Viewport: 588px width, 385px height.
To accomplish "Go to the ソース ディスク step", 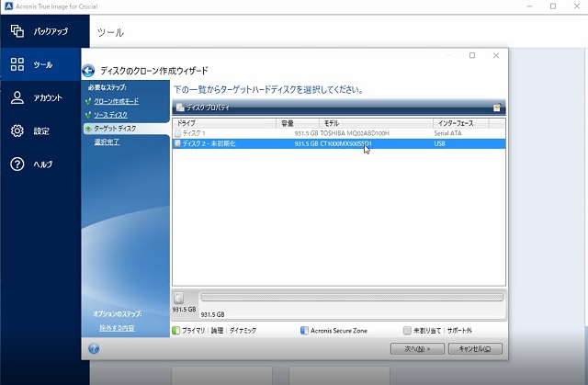I will [110, 115].
